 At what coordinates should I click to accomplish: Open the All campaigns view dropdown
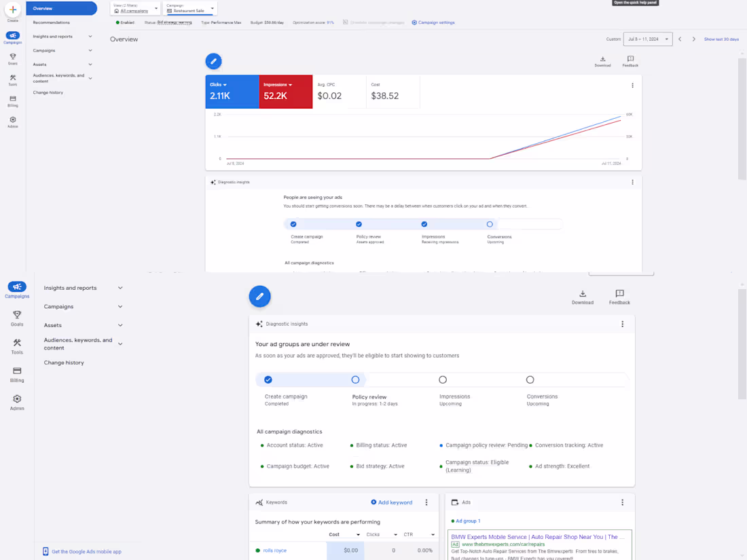135,9
